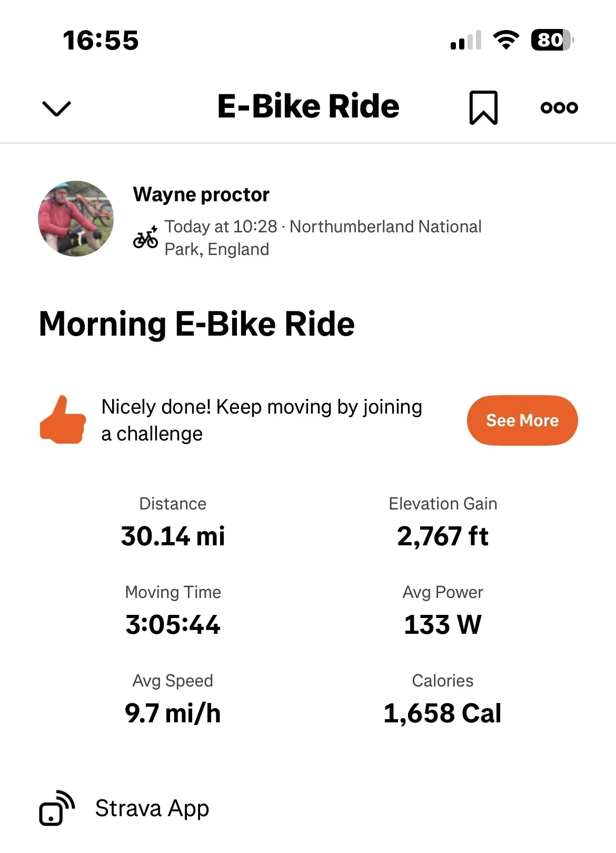Viewport: 616px width, 853px height.
Task: Open the Strava App source label
Action: click(152, 808)
